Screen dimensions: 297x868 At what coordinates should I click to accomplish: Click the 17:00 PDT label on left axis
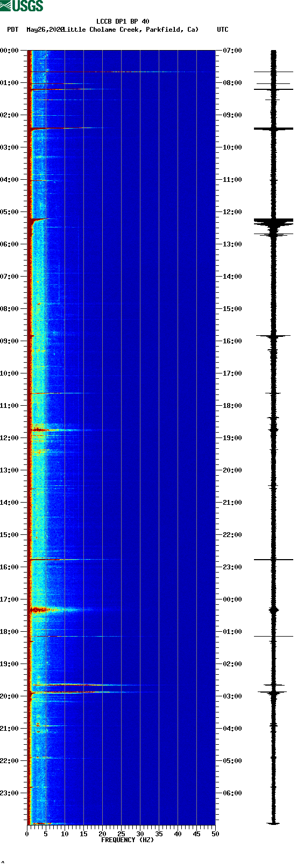pos(10,599)
